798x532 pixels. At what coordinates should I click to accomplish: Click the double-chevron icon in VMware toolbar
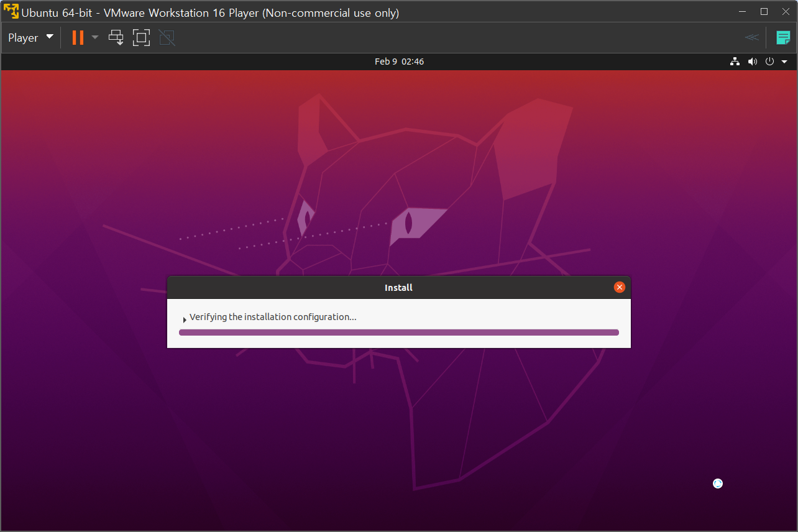tap(751, 37)
